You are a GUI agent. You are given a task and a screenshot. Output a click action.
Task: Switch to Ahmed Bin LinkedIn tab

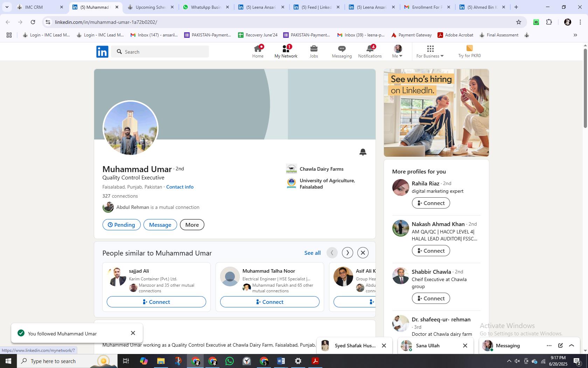click(483, 7)
